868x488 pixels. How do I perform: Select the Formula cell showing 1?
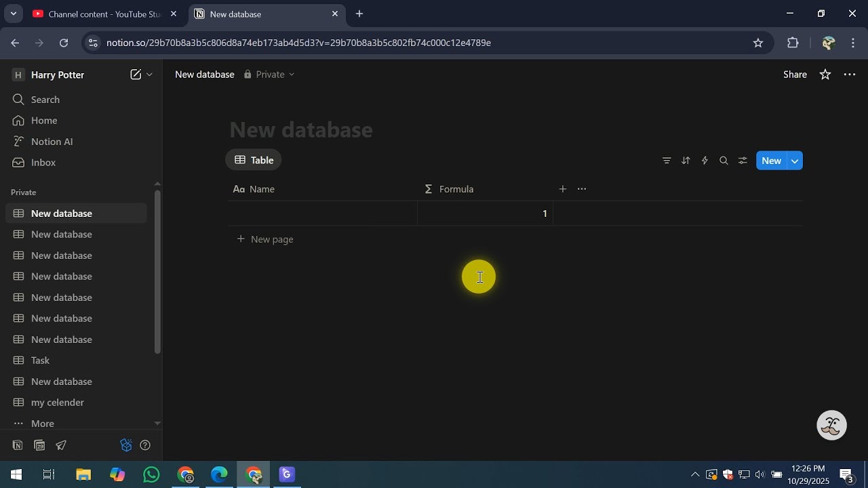click(486, 213)
